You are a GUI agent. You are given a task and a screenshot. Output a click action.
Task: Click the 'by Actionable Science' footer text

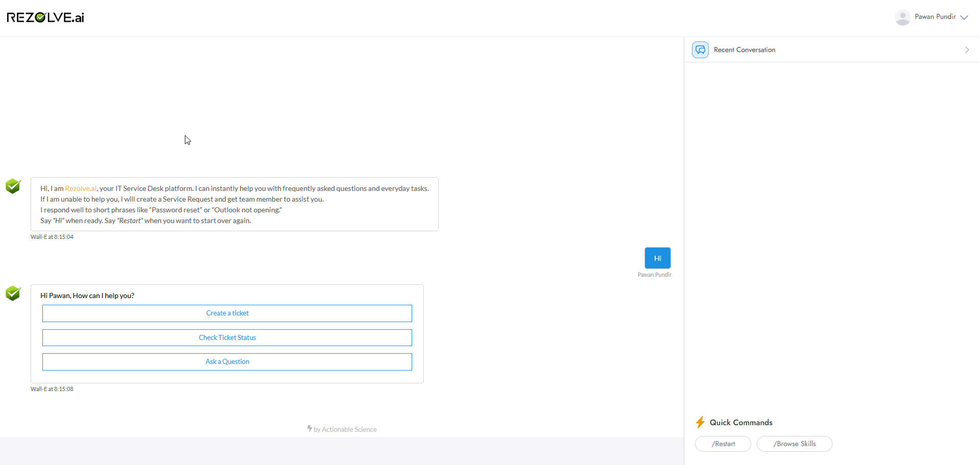click(345, 429)
